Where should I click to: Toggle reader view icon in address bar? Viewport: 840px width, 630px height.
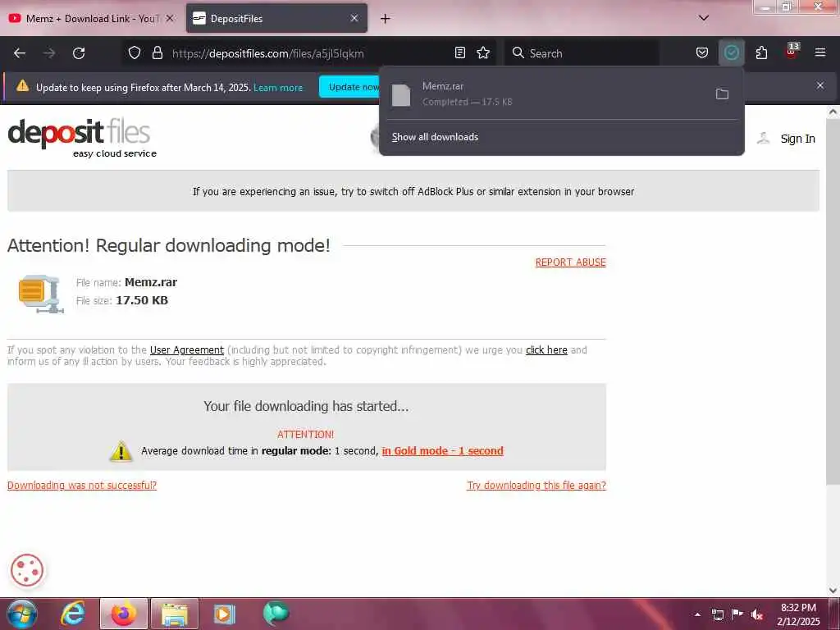click(459, 52)
